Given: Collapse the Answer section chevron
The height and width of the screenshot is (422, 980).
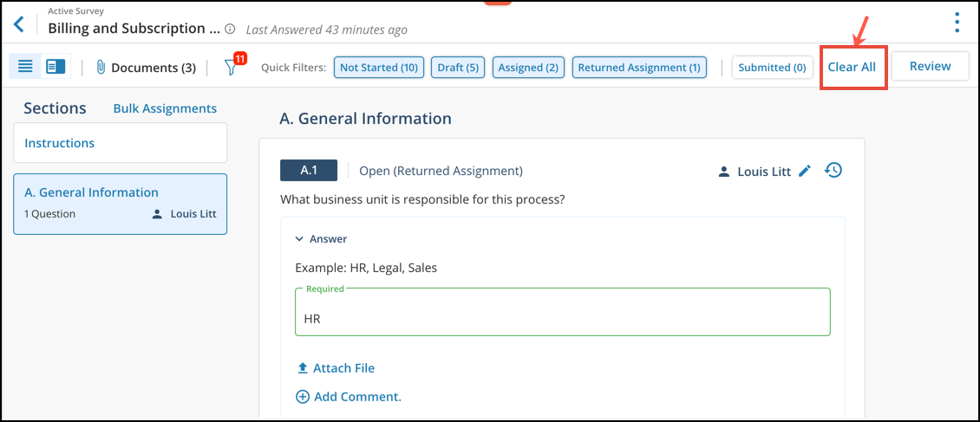Looking at the screenshot, I should point(299,239).
